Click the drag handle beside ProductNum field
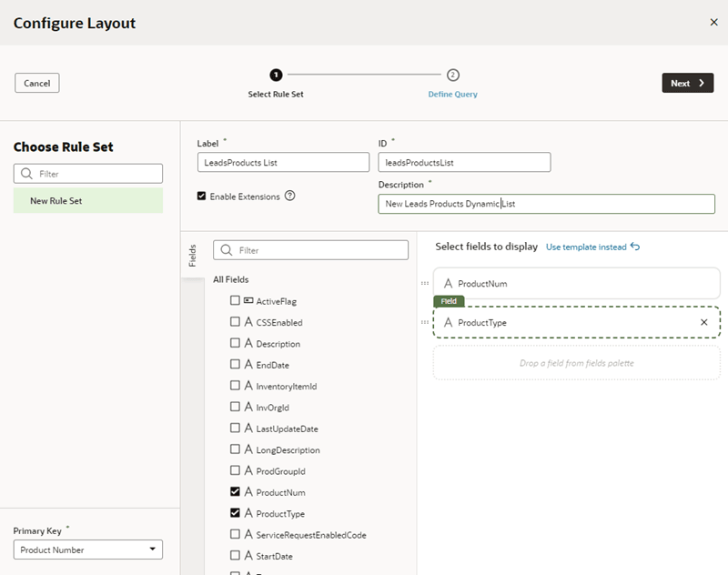Screen dimensions: 728x575 [x=425, y=284]
